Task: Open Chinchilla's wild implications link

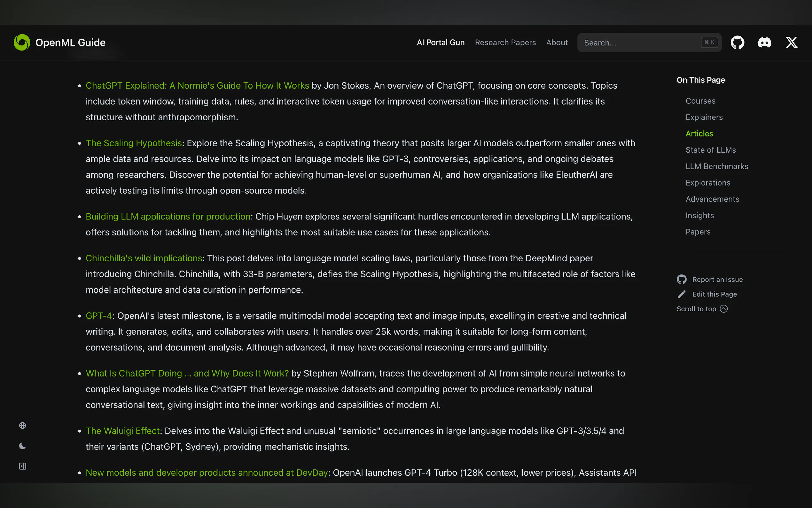Action: click(144, 258)
